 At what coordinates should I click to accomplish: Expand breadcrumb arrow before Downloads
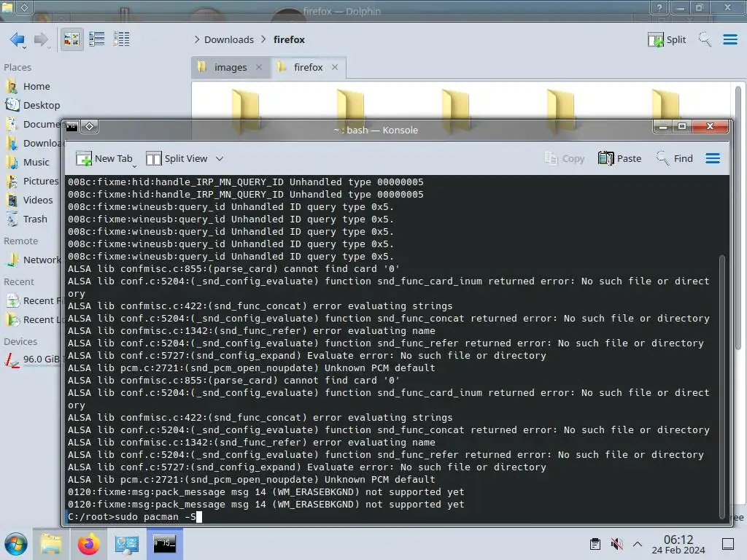[197, 39]
